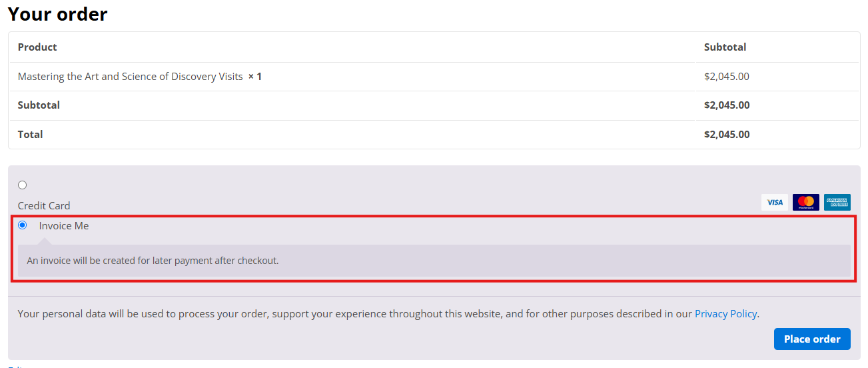The height and width of the screenshot is (368, 868).
Task: Open the Privacy Policy link
Action: click(x=725, y=314)
